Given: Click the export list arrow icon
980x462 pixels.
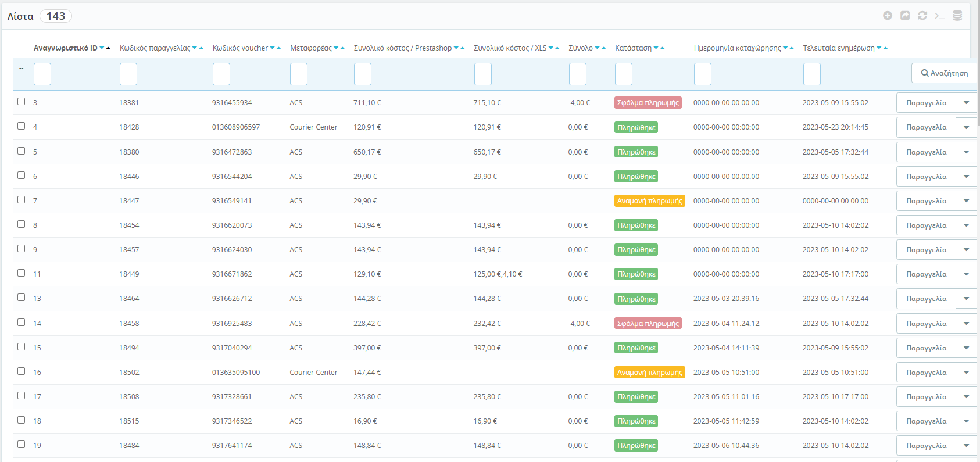Looking at the screenshot, I should (x=905, y=16).
